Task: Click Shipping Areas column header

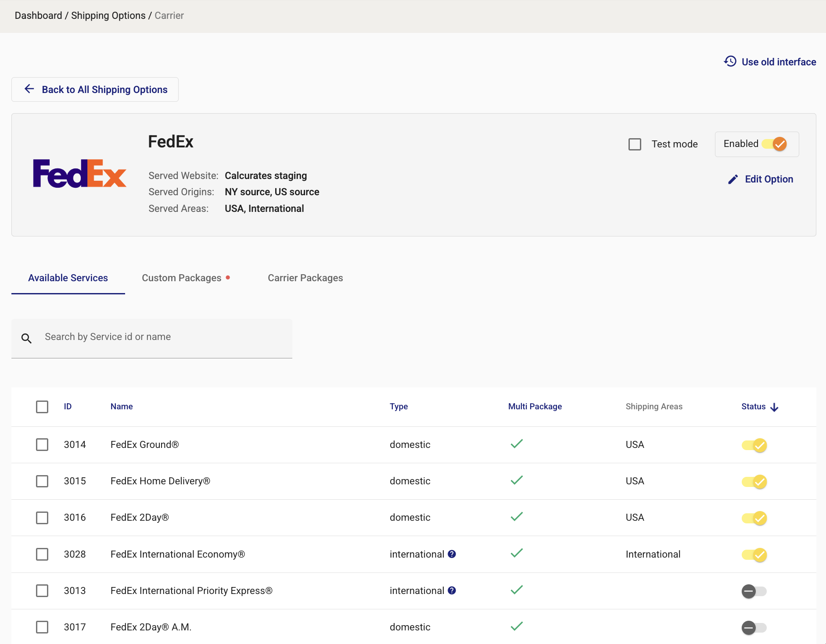Action: pyautogui.click(x=654, y=406)
